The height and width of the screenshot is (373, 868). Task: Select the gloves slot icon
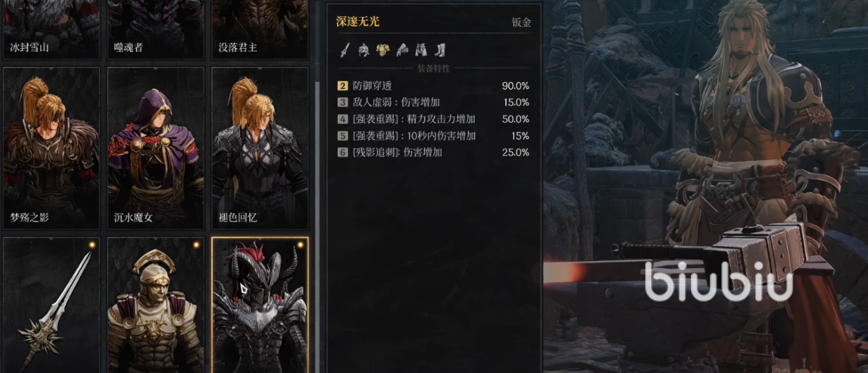(402, 50)
